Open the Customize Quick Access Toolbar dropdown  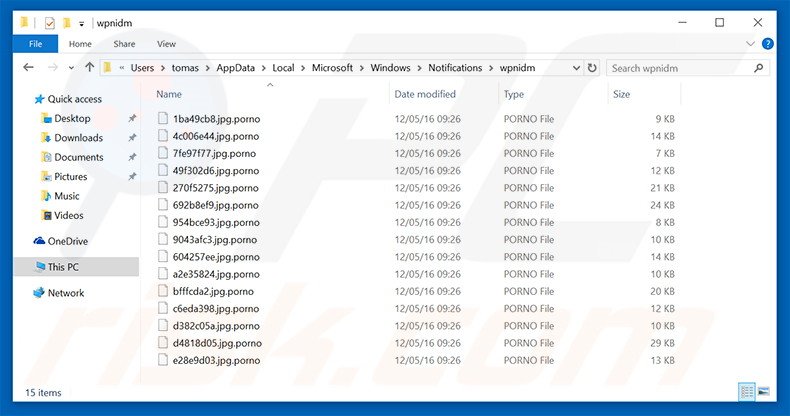(82, 24)
